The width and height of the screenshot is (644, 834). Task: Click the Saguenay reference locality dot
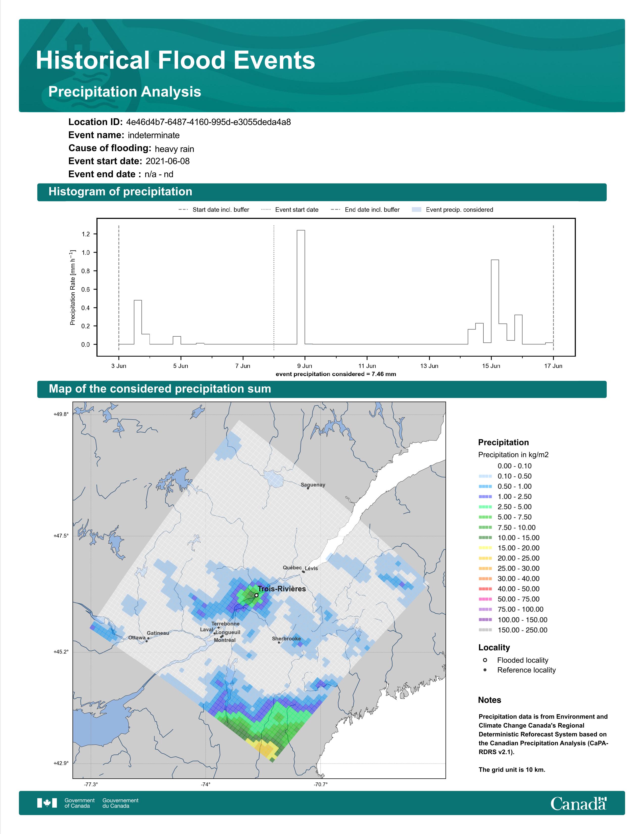coord(308,488)
